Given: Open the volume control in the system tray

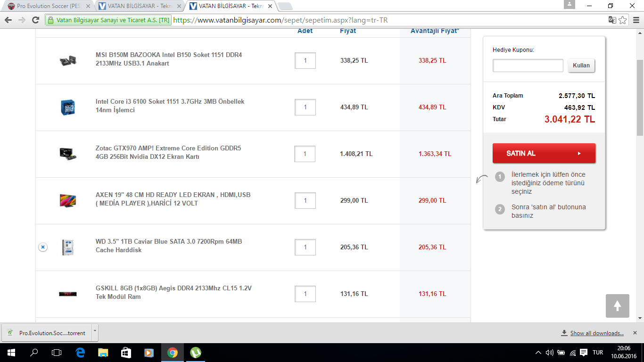Looking at the screenshot, I should pyautogui.click(x=549, y=353).
